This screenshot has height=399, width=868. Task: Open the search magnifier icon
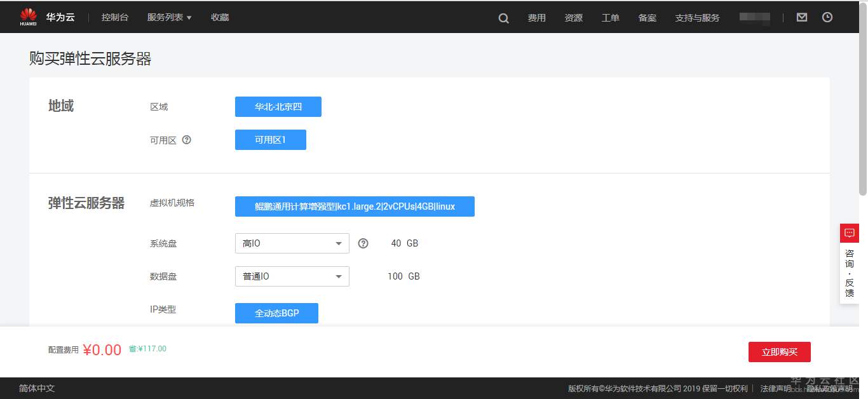tap(503, 18)
